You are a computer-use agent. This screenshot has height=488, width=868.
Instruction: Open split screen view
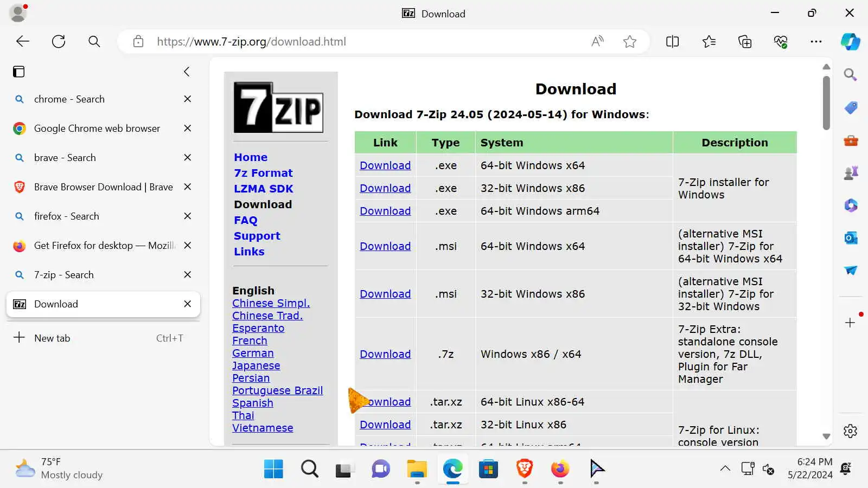pyautogui.click(x=672, y=42)
